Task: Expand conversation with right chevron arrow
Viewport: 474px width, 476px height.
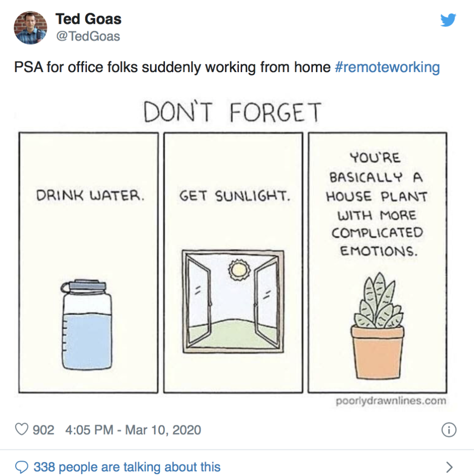Action: coord(449,467)
